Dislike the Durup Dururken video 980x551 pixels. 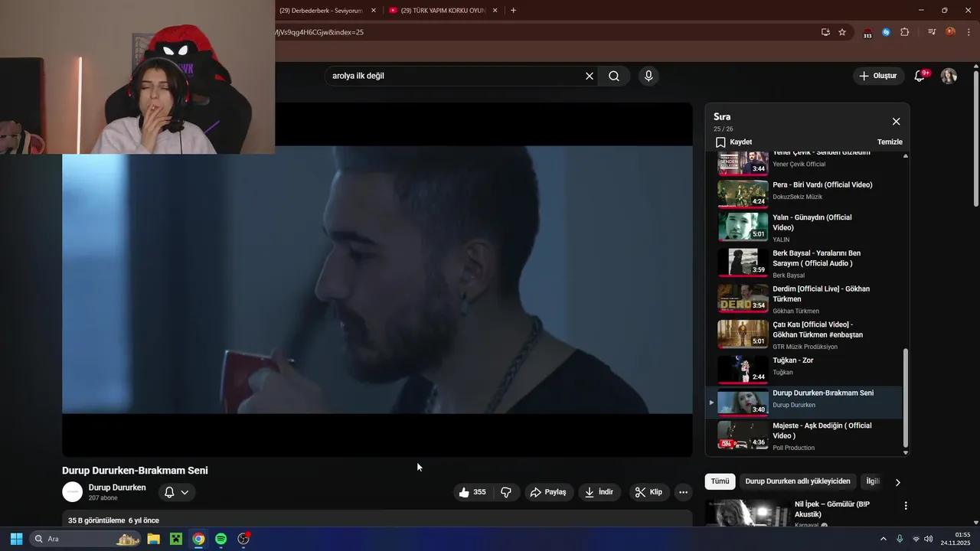pos(506,492)
